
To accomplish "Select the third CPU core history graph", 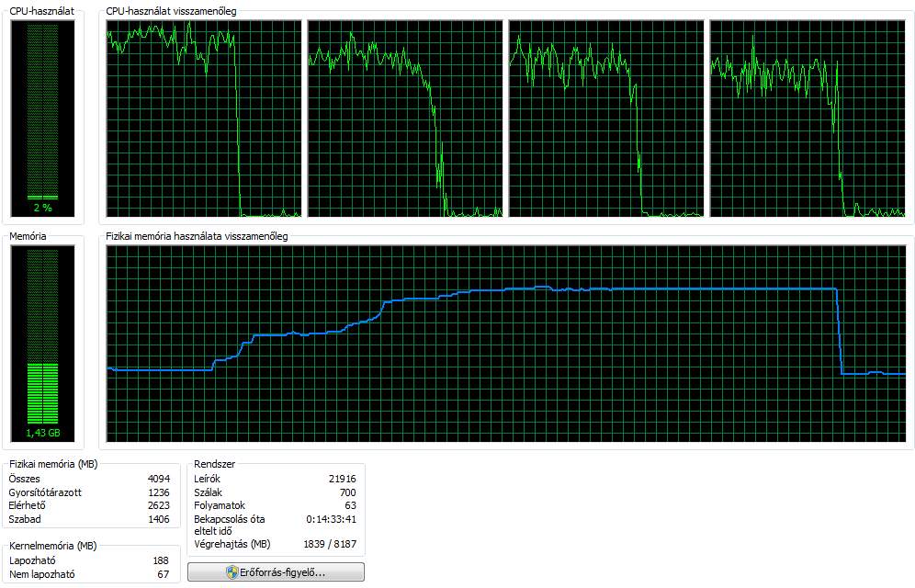I will pyautogui.click(x=606, y=119).
